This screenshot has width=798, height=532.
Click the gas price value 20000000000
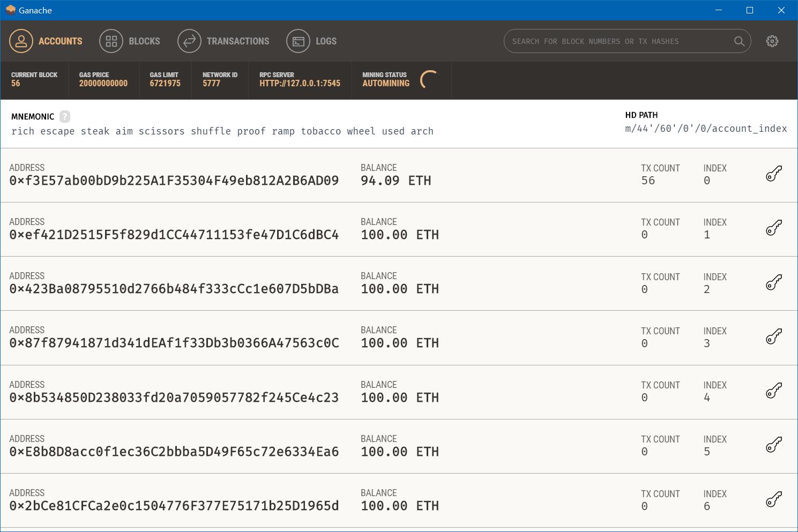(103, 83)
